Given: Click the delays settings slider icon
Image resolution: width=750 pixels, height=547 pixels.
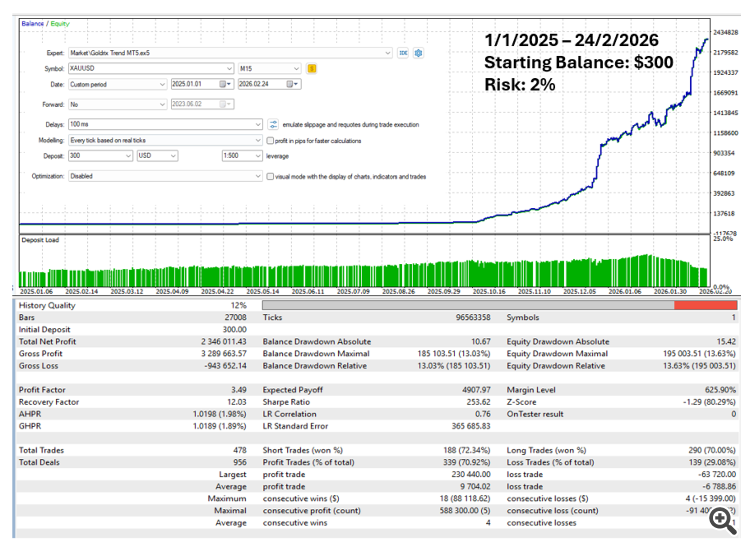Looking at the screenshot, I should pyautogui.click(x=274, y=125).
